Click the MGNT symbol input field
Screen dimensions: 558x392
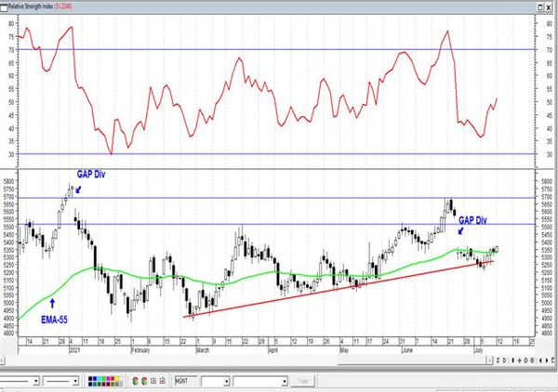(186, 381)
